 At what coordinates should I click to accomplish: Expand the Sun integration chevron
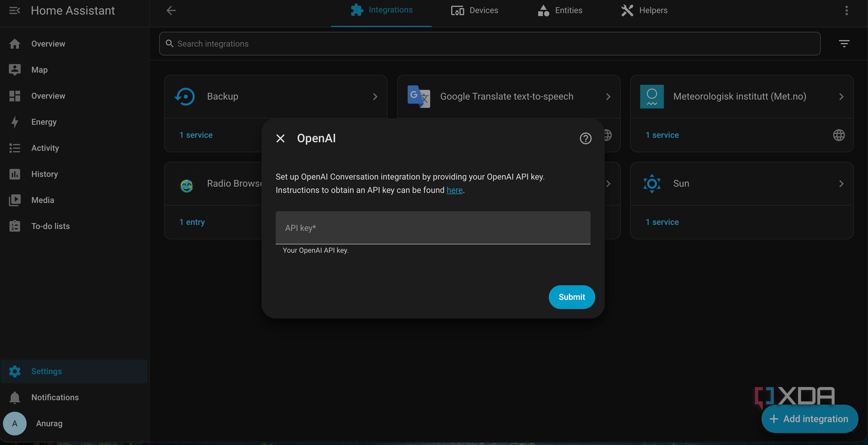841,184
